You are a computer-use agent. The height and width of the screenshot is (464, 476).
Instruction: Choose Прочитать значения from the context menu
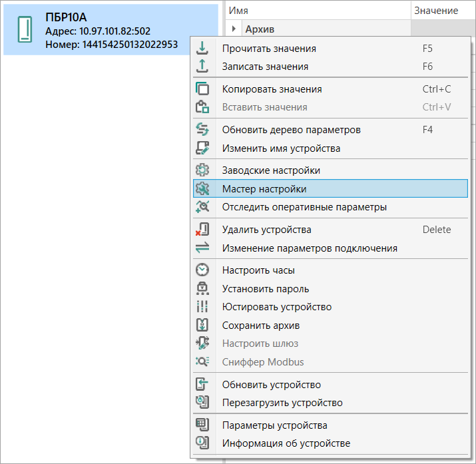(330, 49)
